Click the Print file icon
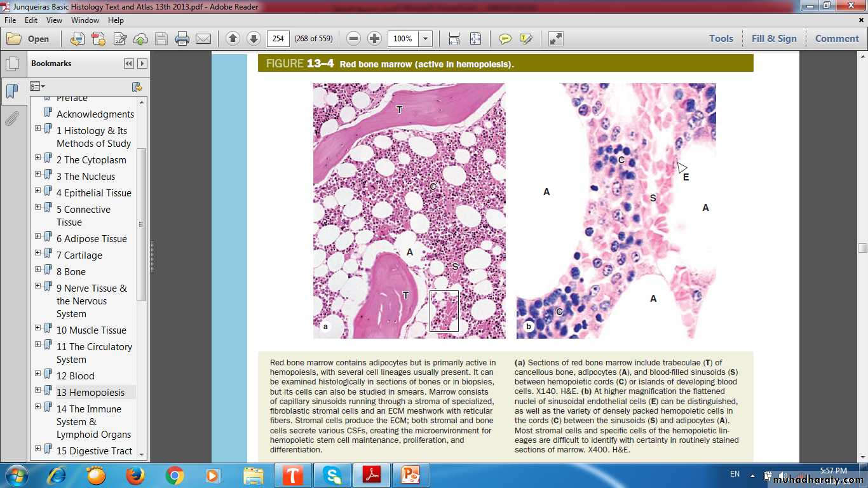 click(x=182, y=39)
